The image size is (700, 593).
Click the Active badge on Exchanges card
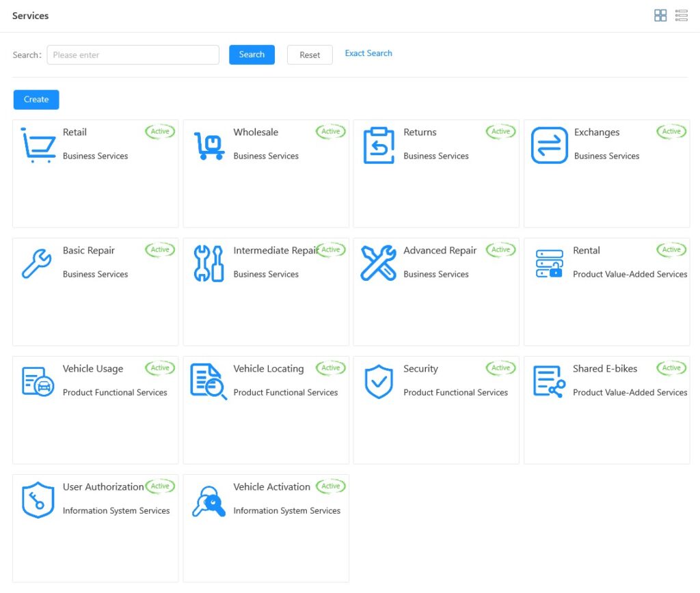tap(671, 132)
